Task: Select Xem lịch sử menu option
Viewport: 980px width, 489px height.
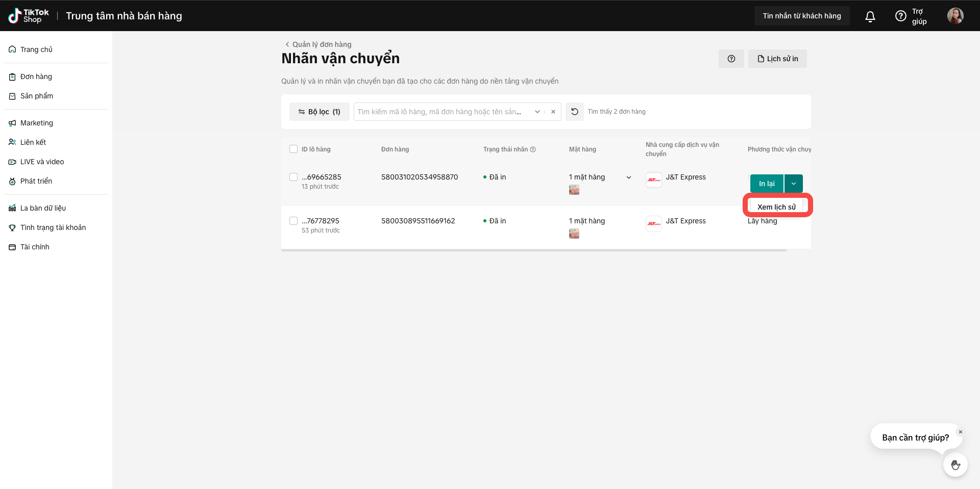Action: 776,207
